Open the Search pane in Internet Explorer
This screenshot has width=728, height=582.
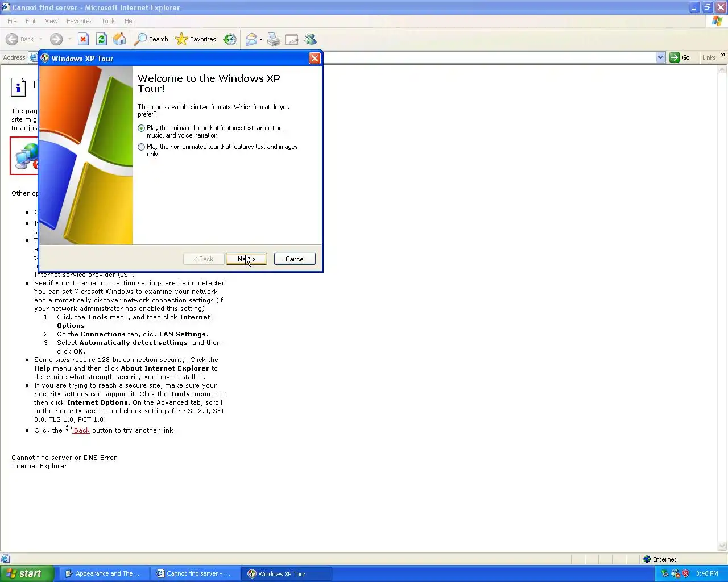click(x=151, y=39)
